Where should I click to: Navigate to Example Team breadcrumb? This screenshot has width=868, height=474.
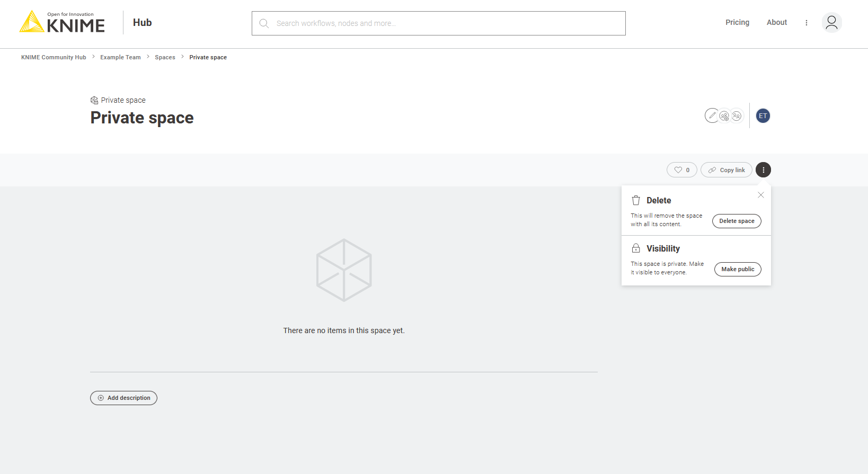(120, 57)
